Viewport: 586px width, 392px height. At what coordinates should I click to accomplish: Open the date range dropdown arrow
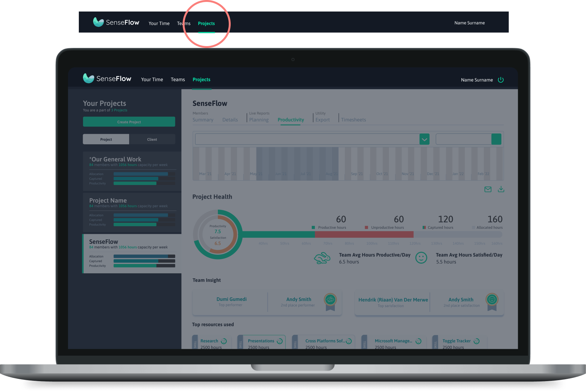coord(425,139)
